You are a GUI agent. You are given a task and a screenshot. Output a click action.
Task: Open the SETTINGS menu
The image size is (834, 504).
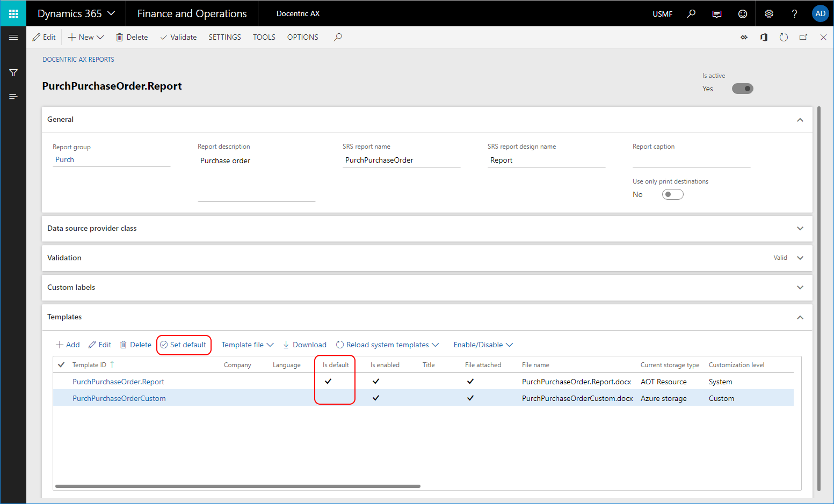coord(224,37)
